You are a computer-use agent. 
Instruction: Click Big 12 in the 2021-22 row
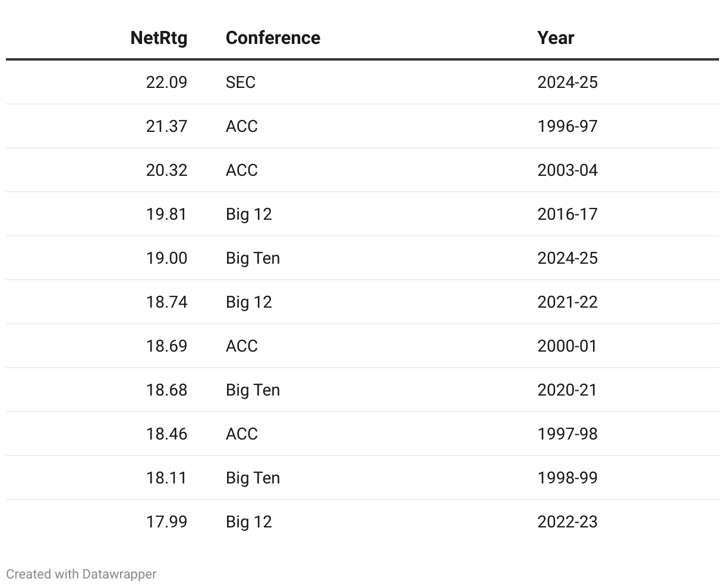249,302
